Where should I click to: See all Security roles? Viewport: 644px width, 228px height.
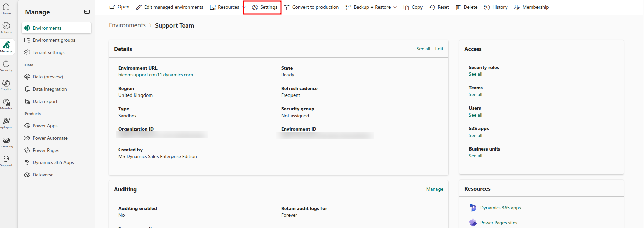tap(475, 74)
